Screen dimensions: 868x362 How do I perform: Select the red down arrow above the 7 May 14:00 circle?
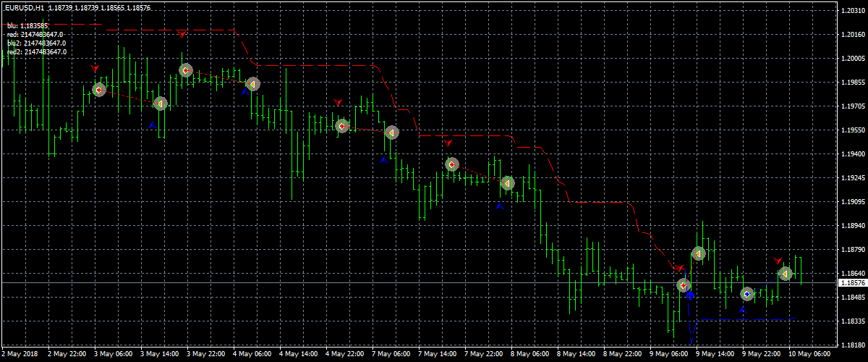[448, 143]
